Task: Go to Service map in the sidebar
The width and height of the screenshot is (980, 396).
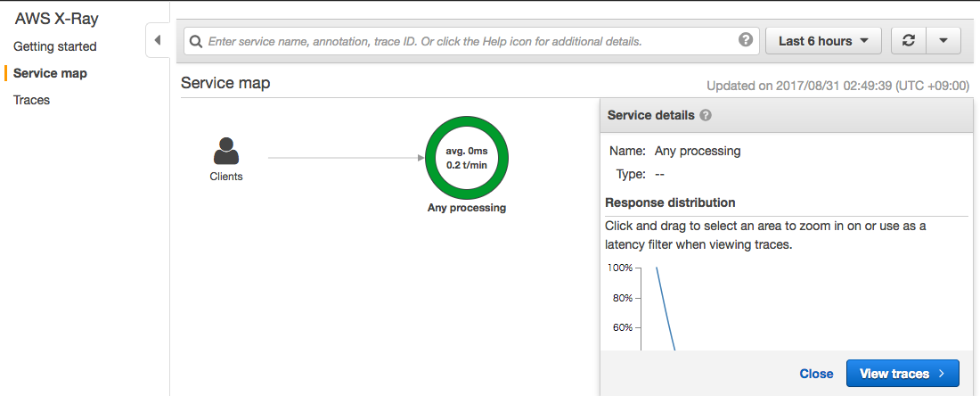Action: 50,73
